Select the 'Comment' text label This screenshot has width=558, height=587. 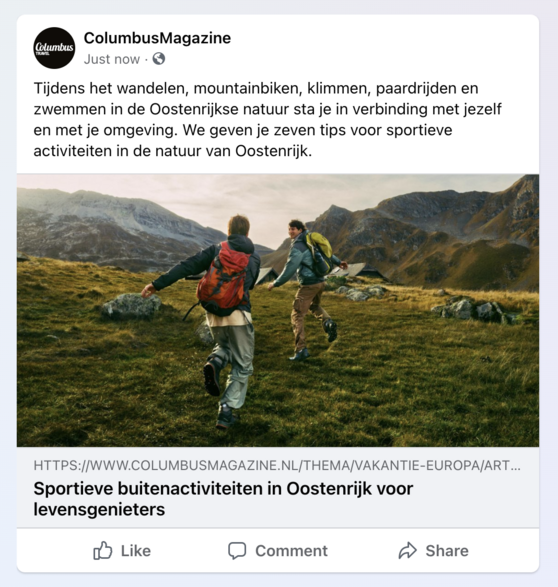[291, 551]
